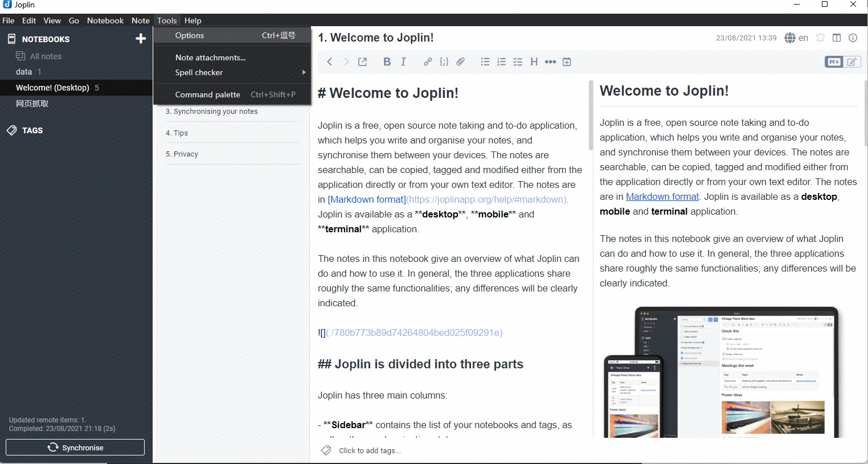Add a new notebook with plus icon
Screen dimensions: 868x464
pos(141,39)
